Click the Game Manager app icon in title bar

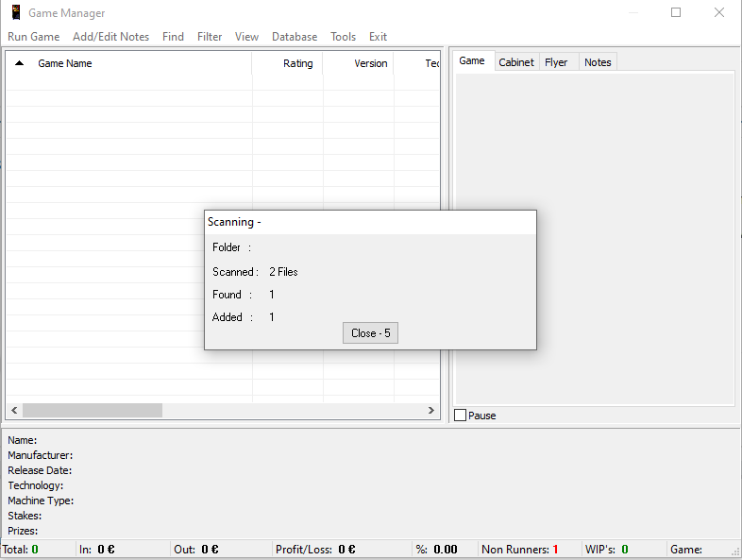(16, 13)
